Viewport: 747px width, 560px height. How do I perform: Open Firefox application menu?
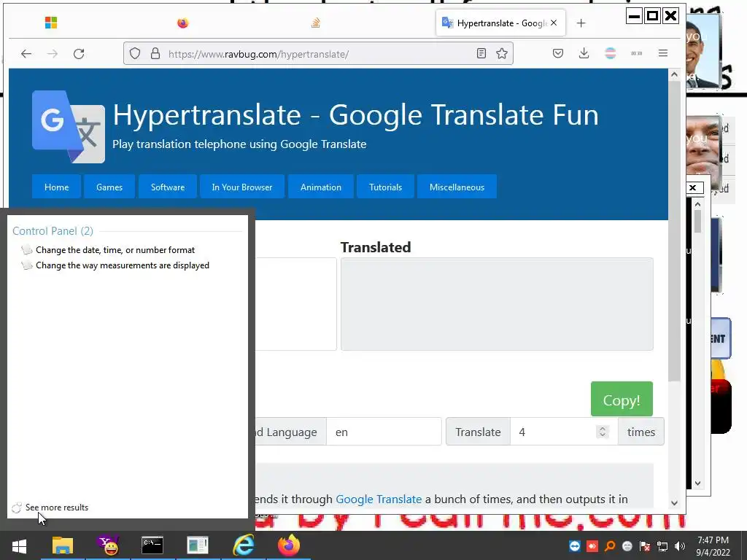pyautogui.click(x=662, y=53)
